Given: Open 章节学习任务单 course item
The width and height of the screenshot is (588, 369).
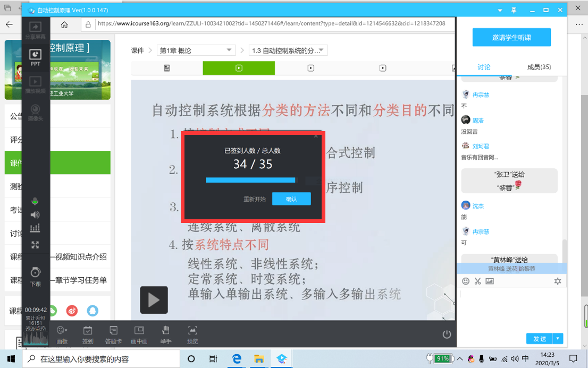Looking at the screenshot, I should [81, 280].
